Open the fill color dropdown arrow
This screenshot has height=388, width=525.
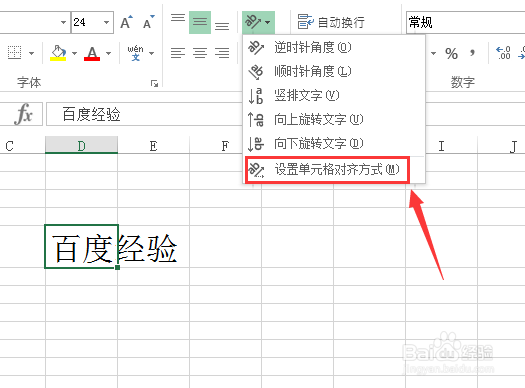(x=74, y=53)
